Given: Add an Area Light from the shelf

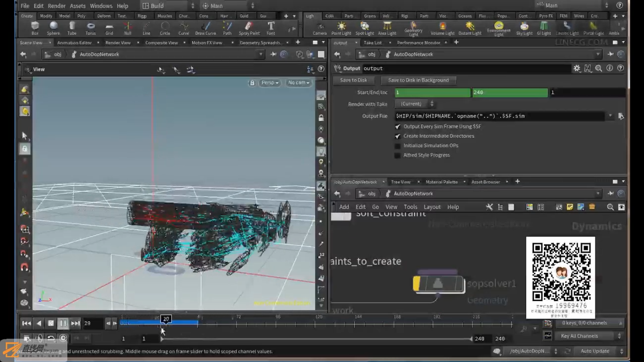Looking at the screenshot, I should (387, 29).
